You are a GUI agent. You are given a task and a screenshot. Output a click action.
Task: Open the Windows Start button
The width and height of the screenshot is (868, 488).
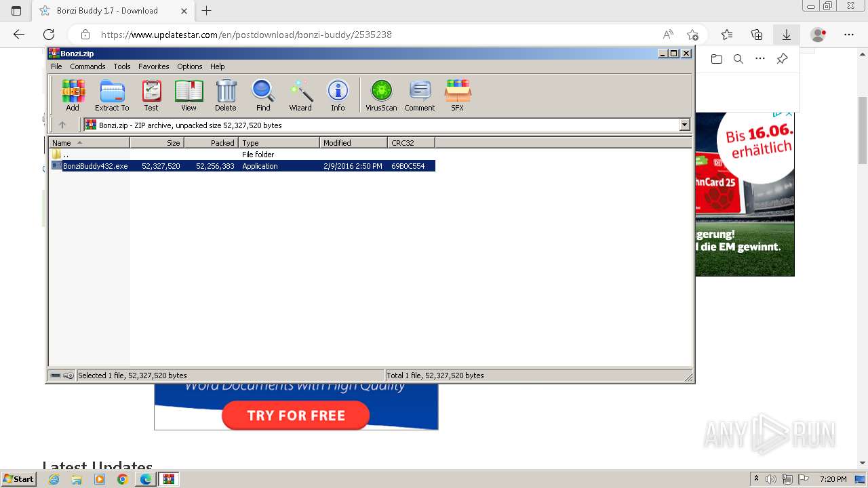19,479
